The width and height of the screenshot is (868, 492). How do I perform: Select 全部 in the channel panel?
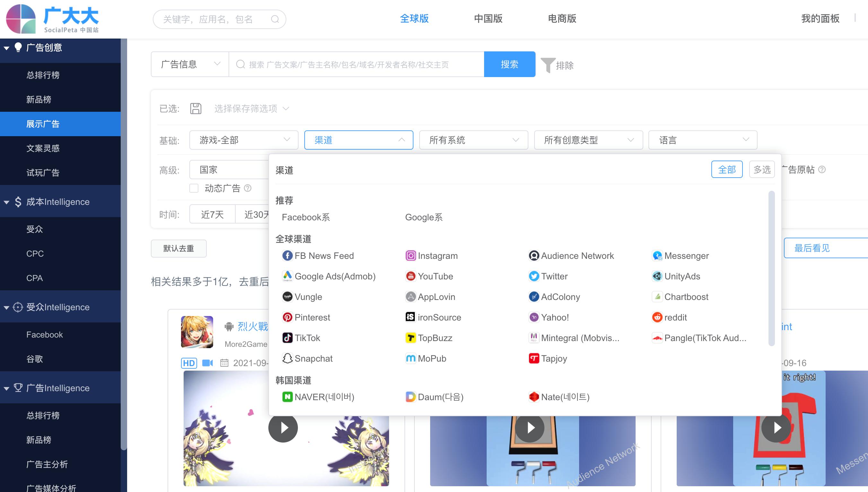pyautogui.click(x=726, y=169)
